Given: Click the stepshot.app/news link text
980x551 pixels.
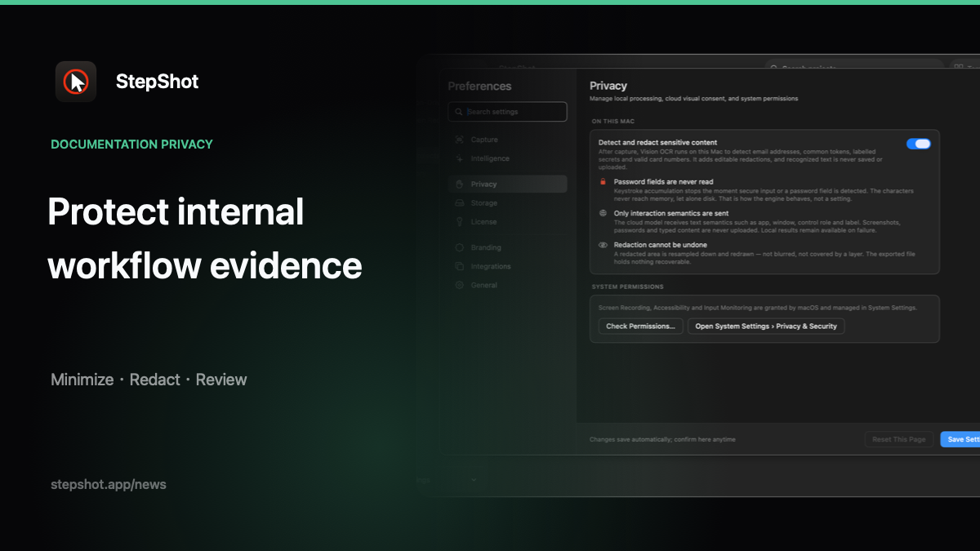Looking at the screenshot, I should (109, 484).
